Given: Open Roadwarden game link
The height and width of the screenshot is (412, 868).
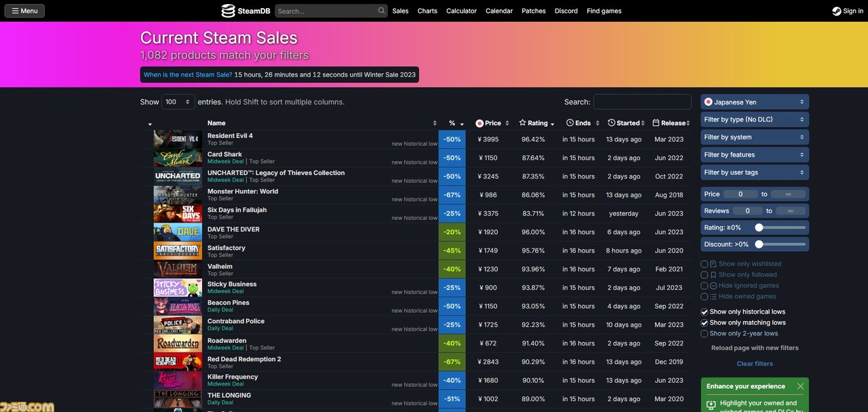Looking at the screenshot, I should point(226,341).
